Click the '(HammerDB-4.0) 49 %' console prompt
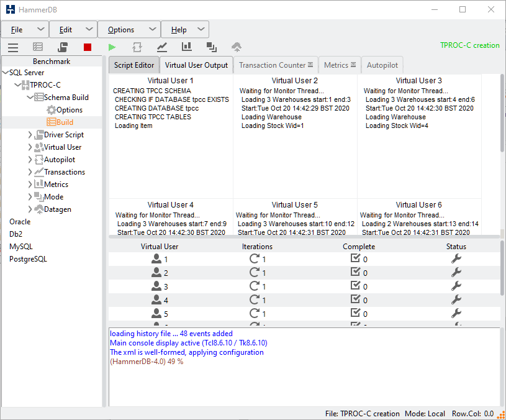The height and width of the screenshot is (420, 506). point(147,362)
